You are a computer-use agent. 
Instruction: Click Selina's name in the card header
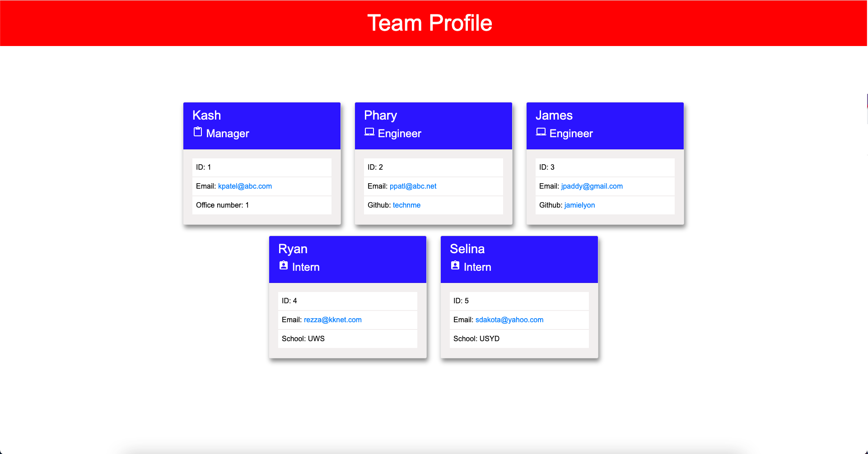[467, 249]
